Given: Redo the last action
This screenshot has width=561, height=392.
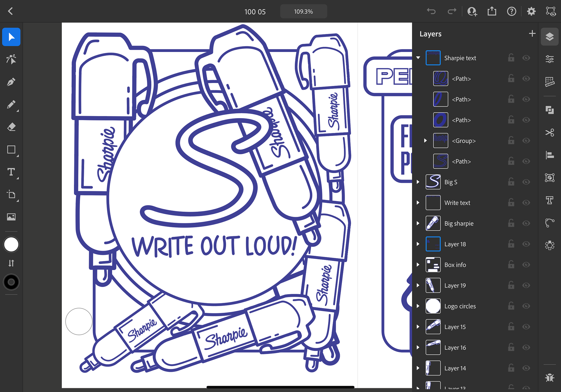Looking at the screenshot, I should 452,11.
